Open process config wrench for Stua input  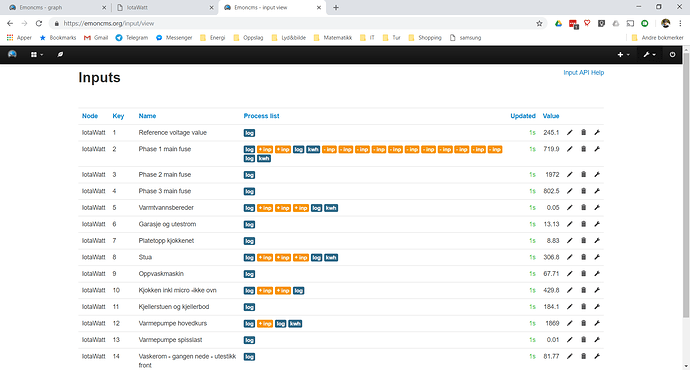[x=597, y=257]
